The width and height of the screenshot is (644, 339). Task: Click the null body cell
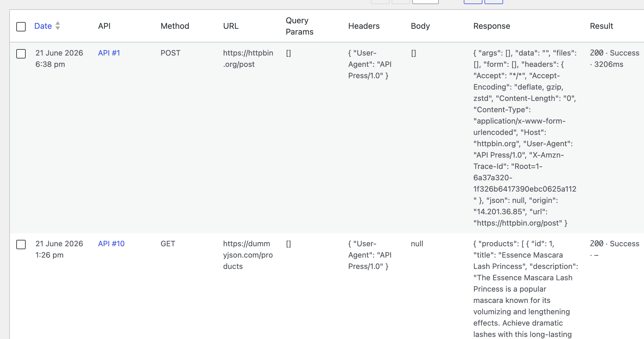click(x=417, y=244)
